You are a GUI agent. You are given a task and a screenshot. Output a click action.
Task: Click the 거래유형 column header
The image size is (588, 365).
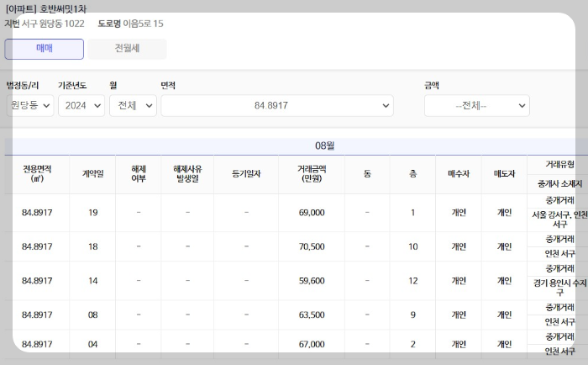(x=559, y=165)
